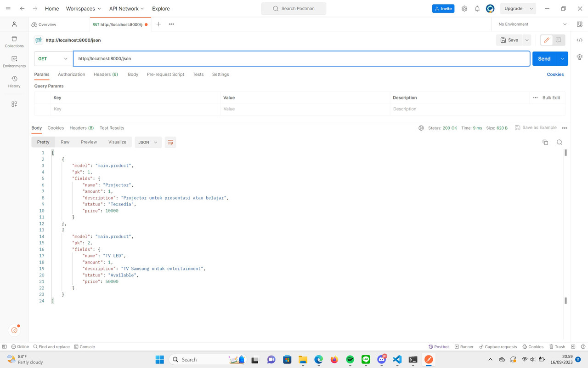Open the Pre-request Script tab
Screen dimensions: 588x368
coord(165,75)
